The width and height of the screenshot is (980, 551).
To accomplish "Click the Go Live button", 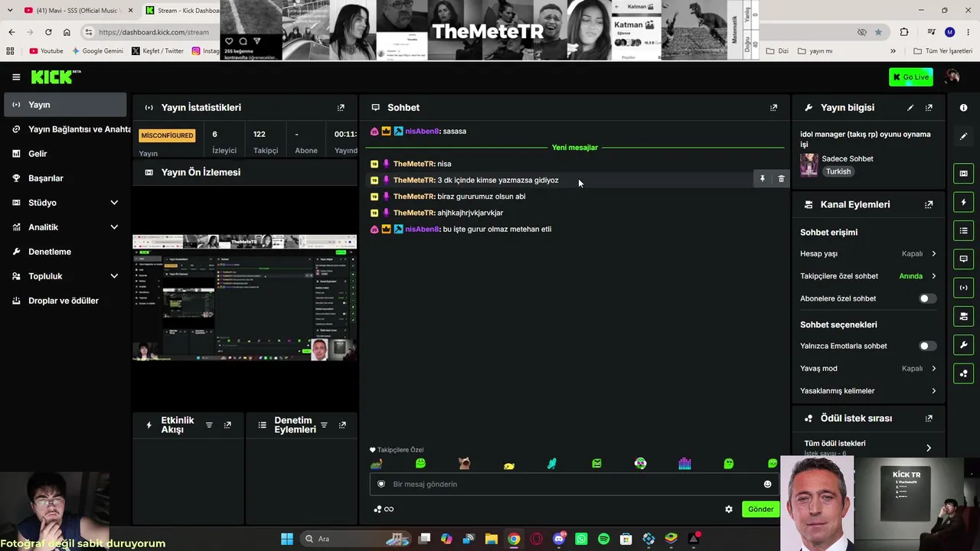I will pyautogui.click(x=911, y=77).
